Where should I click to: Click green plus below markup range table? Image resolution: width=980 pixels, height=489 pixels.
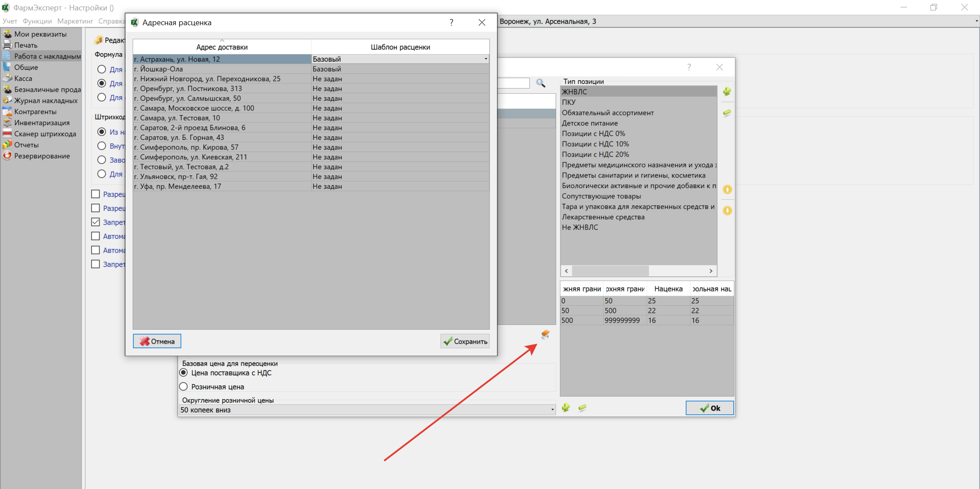(566, 407)
